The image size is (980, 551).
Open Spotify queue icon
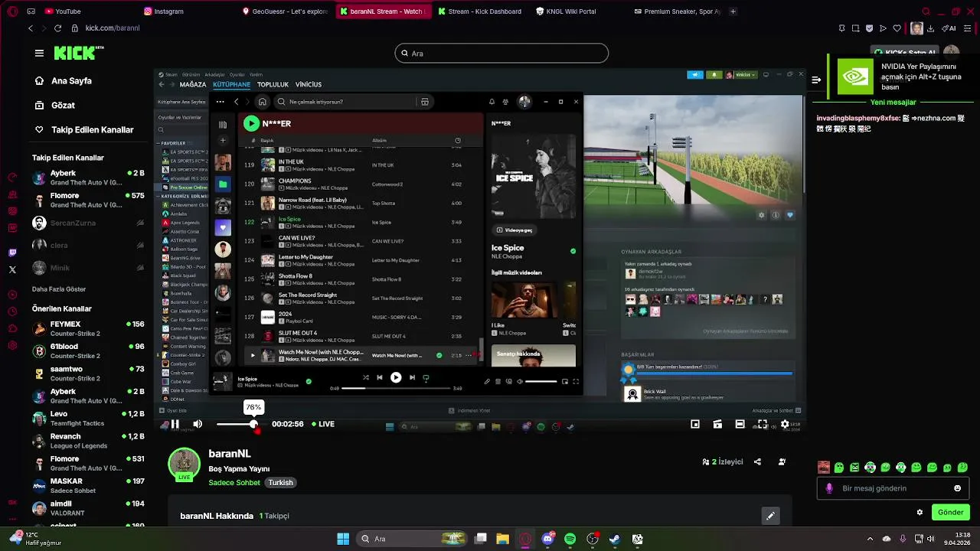(498, 381)
